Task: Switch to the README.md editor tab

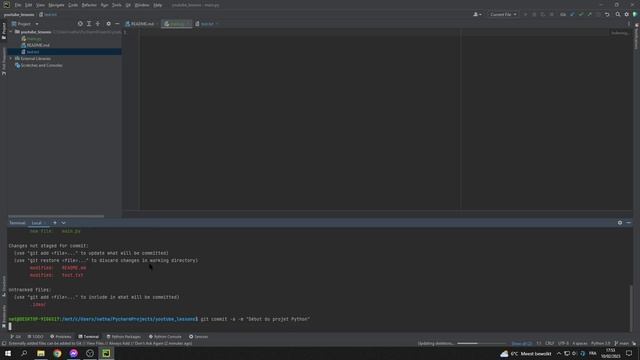Action: click(x=141, y=24)
